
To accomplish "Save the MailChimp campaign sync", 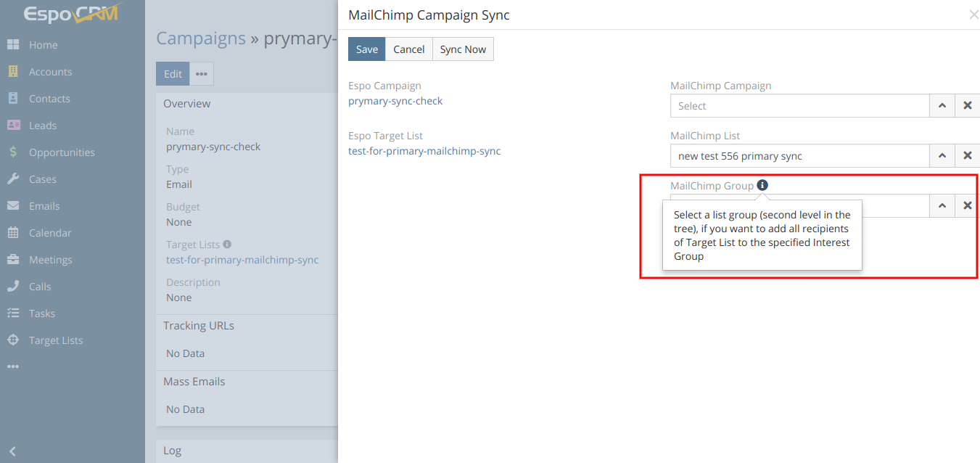I will (x=366, y=49).
